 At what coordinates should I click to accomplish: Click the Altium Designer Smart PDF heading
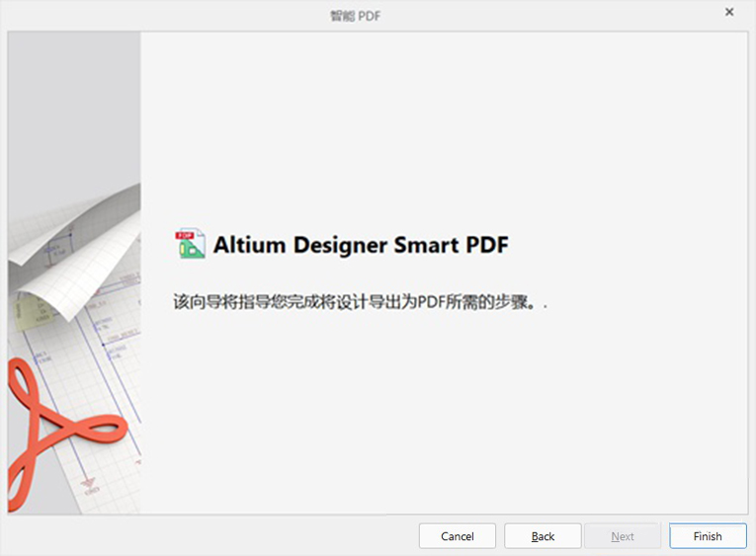pyautogui.click(x=361, y=245)
